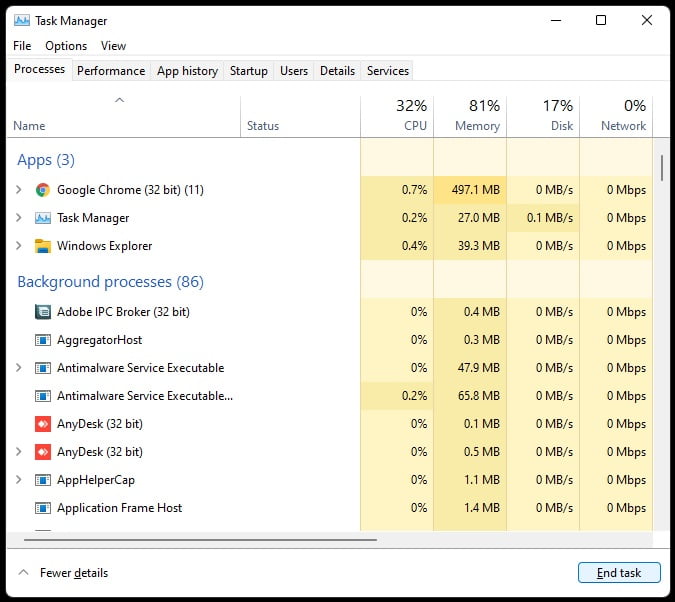Select the AggregatorHost process name
Viewport: 675px width, 602px height.
(x=99, y=340)
